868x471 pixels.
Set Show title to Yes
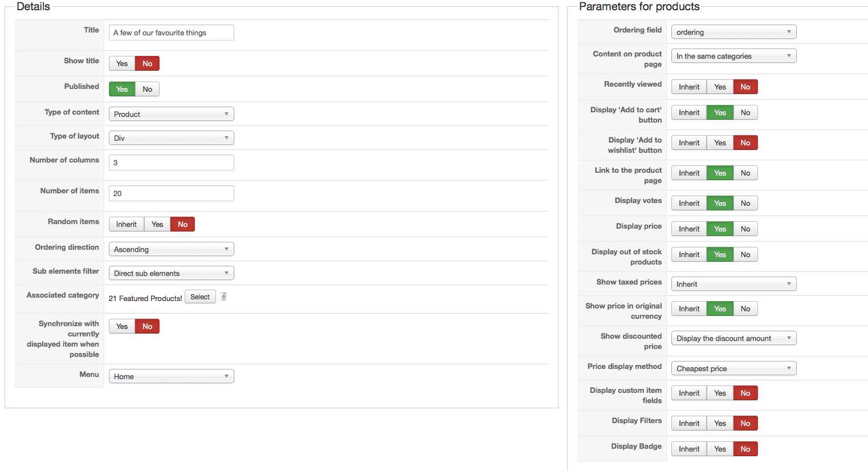point(122,63)
